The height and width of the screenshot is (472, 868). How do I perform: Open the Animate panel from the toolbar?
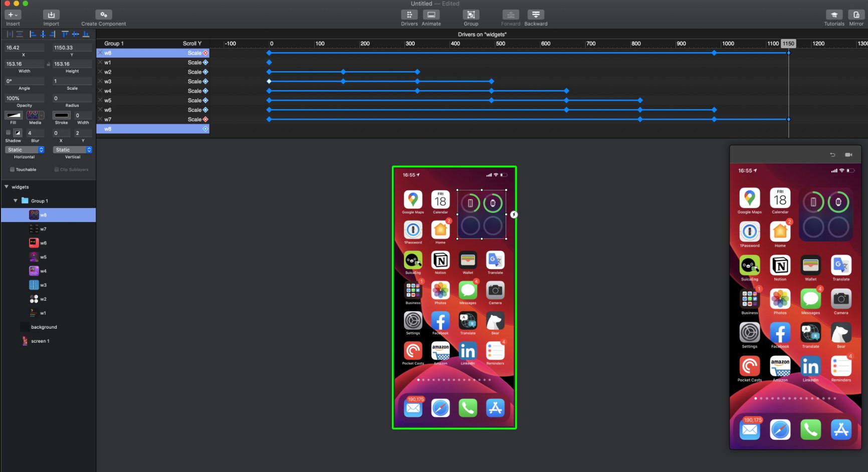[x=431, y=15]
